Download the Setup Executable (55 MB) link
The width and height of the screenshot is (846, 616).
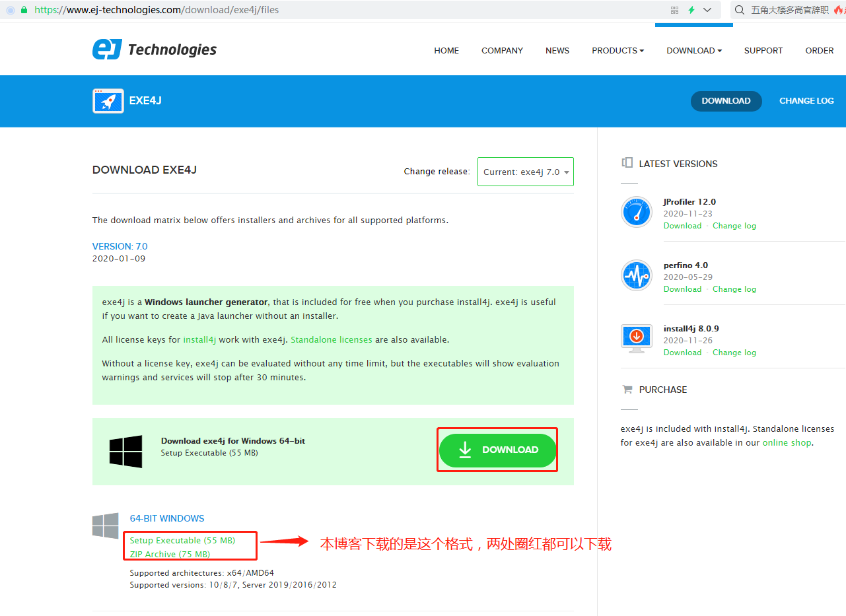point(182,540)
